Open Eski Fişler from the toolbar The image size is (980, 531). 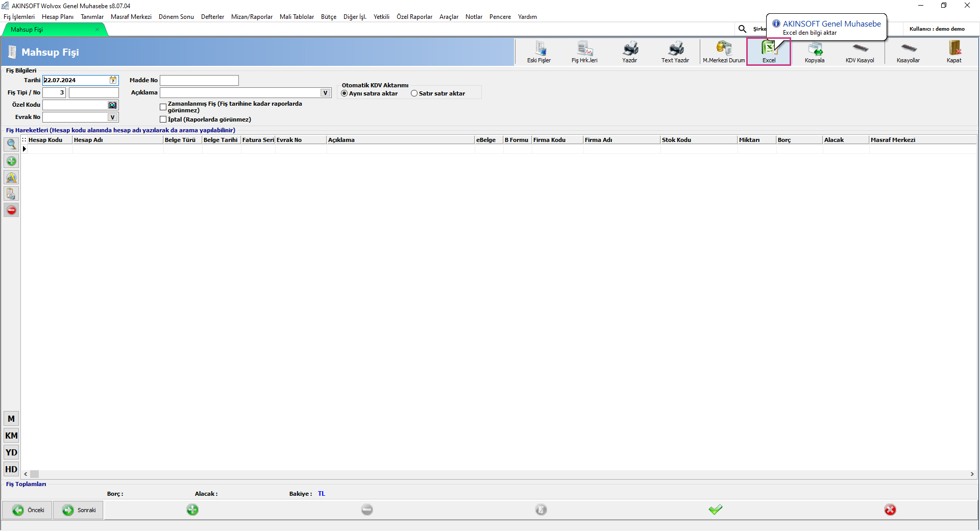point(539,52)
